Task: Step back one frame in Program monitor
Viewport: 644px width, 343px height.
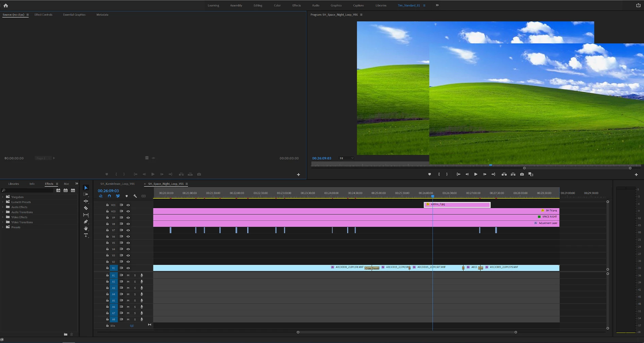Action: pos(467,174)
